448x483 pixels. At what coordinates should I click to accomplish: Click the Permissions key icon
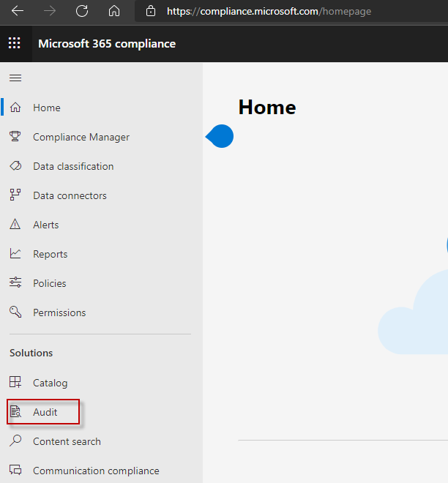point(15,312)
